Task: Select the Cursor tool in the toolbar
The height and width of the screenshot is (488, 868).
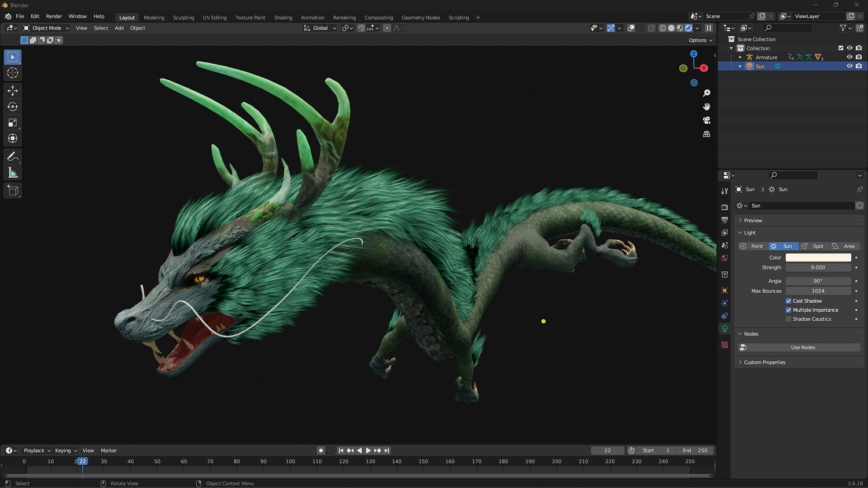Action: coord(13,73)
